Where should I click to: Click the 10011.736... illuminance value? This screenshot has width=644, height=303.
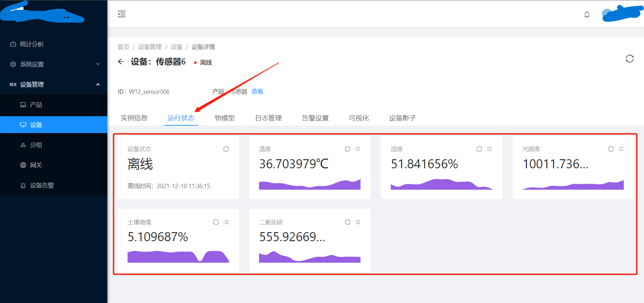point(555,164)
